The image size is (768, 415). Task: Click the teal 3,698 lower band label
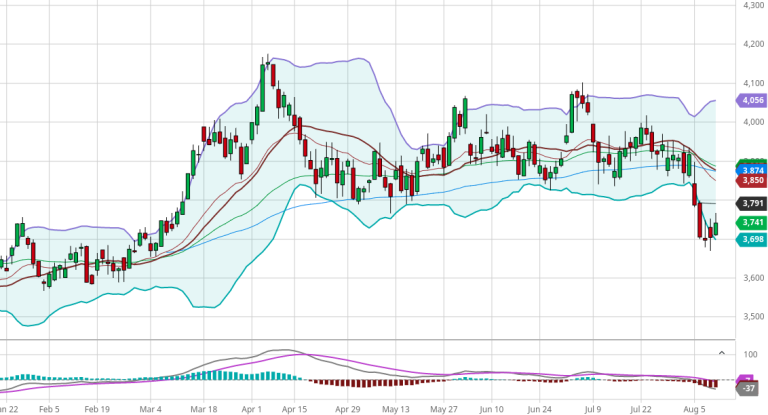tap(751, 239)
